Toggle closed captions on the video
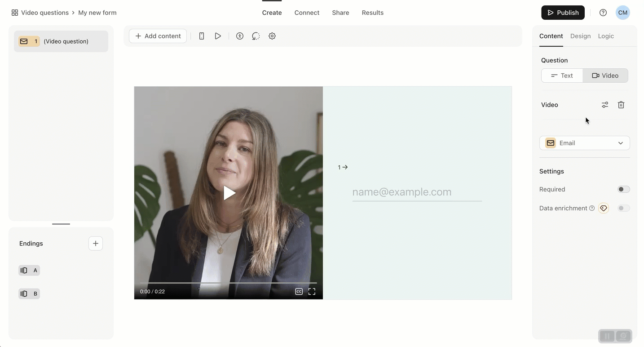Image resolution: width=644 pixels, height=347 pixels. (x=299, y=291)
